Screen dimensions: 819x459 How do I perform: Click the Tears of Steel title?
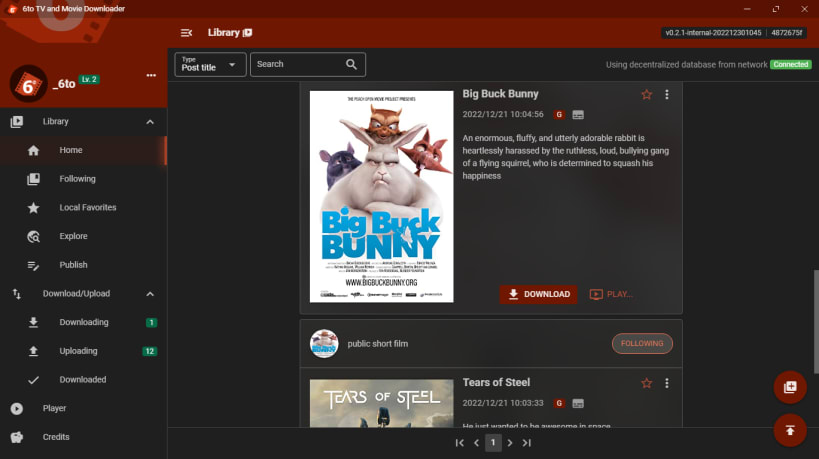[496, 383]
